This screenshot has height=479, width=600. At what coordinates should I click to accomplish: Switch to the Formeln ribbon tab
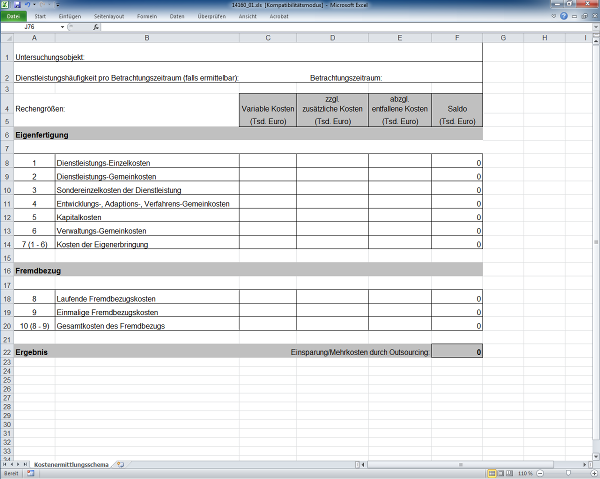point(147,17)
